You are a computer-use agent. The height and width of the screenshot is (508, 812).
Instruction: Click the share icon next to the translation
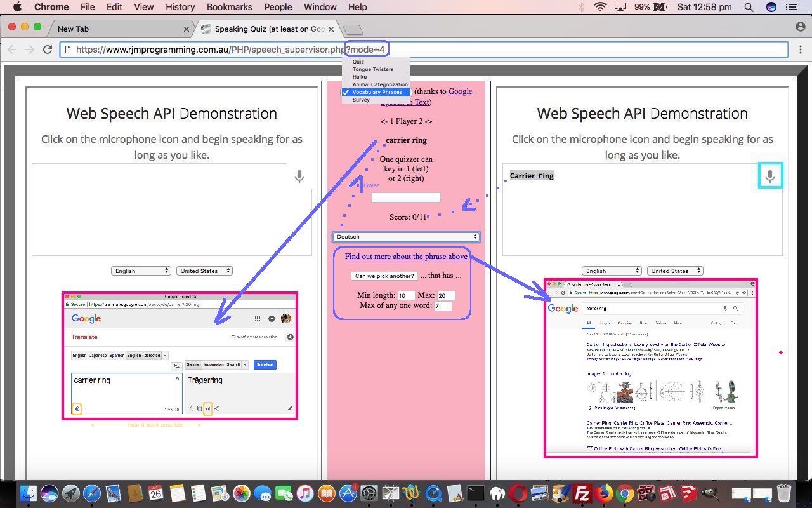pos(217,408)
